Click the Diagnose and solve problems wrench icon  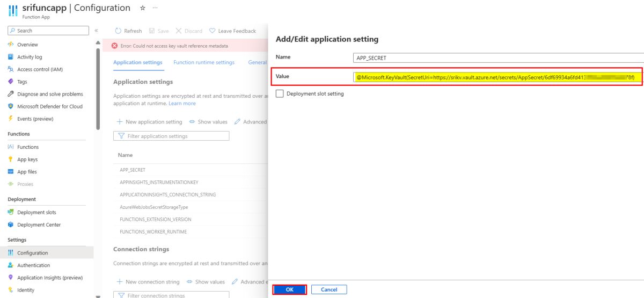pyautogui.click(x=11, y=94)
